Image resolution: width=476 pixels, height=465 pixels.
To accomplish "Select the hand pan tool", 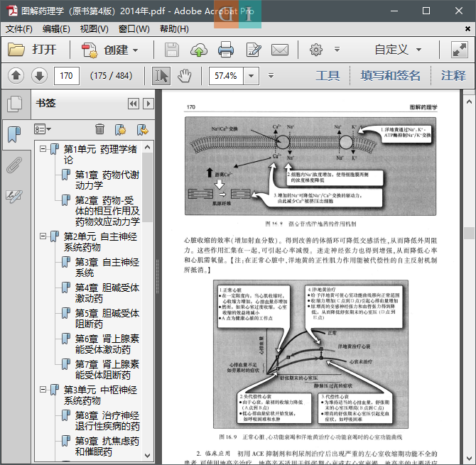I will [185, 75].
